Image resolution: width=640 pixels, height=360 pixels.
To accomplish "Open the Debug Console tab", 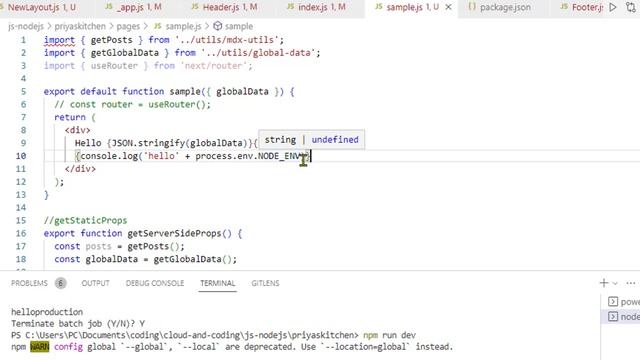I will (155, 283).
